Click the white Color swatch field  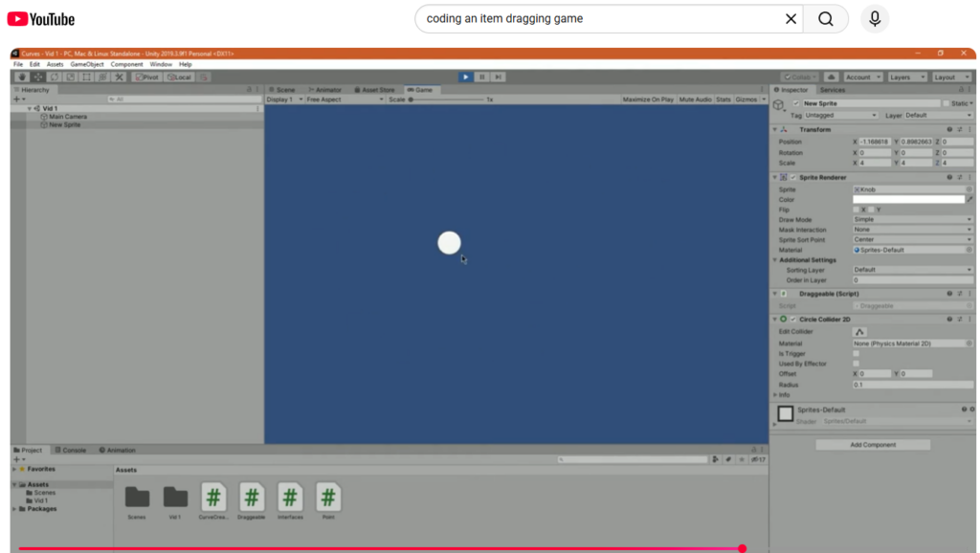click(908, 200)
